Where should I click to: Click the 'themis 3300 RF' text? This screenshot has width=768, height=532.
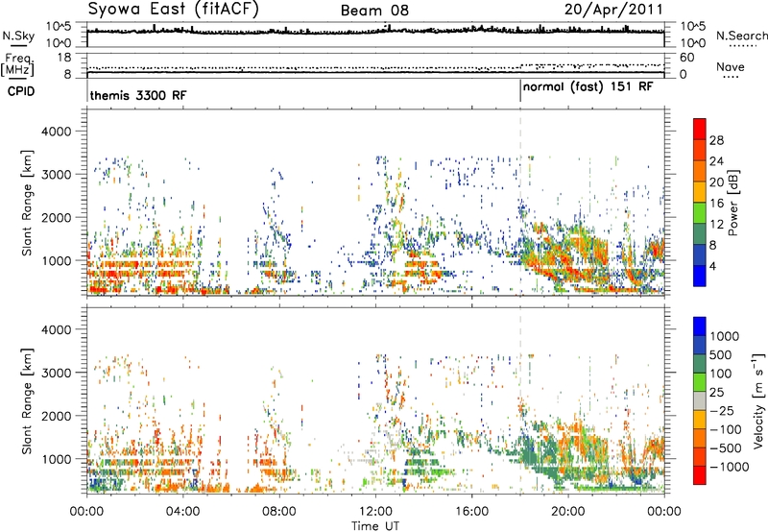[x=137, y=95]
